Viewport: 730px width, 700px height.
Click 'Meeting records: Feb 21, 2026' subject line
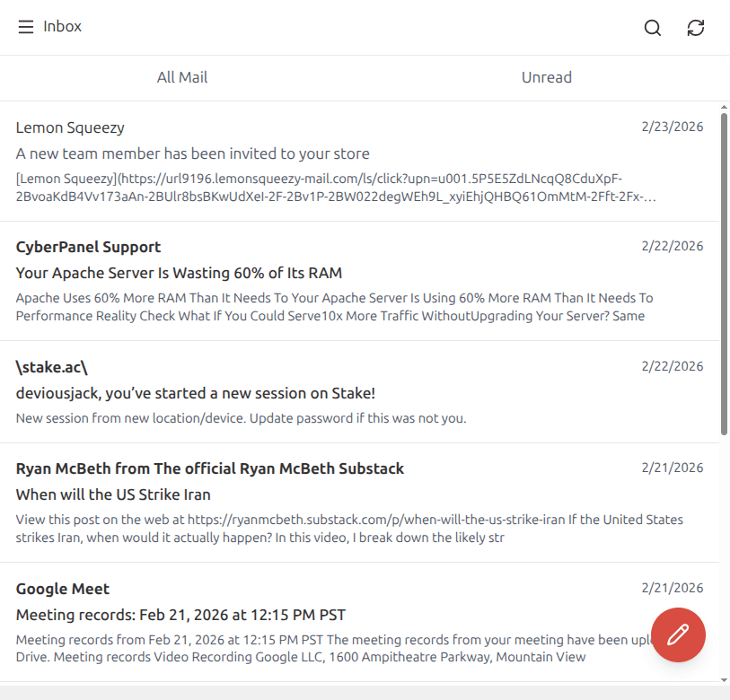click(x=180, y=615)
